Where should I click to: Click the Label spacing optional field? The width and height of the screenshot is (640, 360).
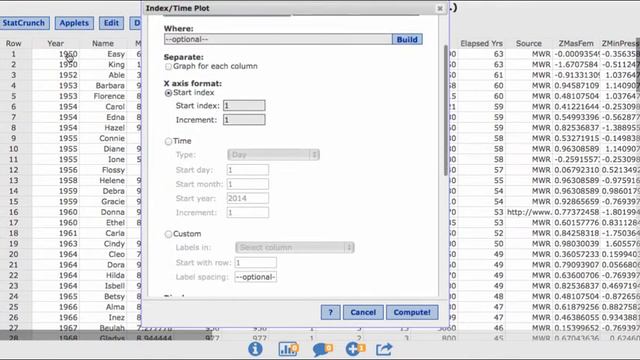click(x=256, y=277)
